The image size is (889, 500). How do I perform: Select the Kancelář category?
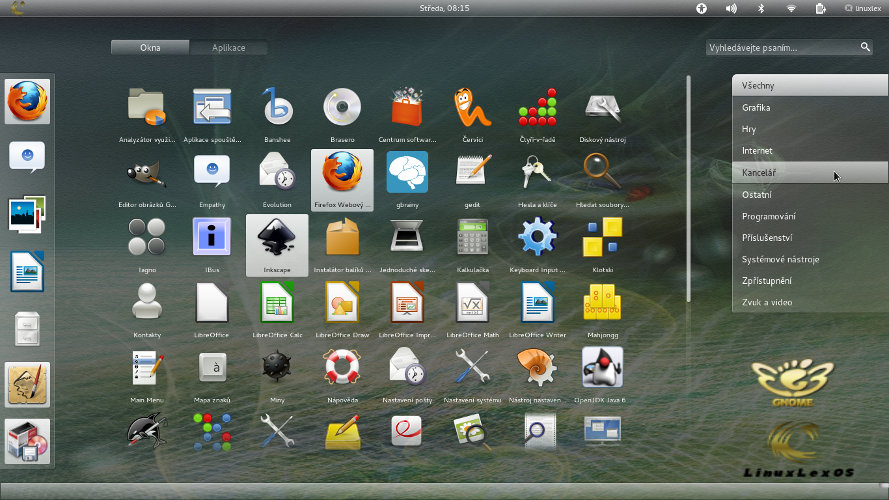tap(810, 172)
